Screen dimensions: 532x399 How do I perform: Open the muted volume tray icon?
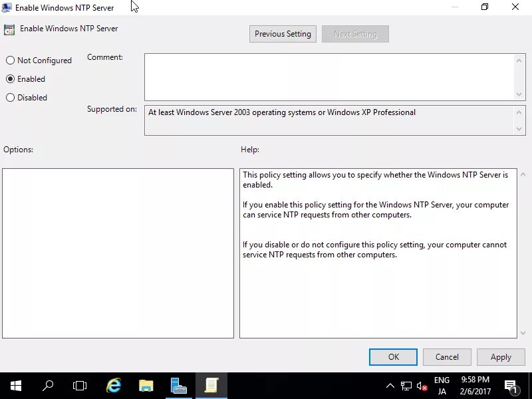tap(422, 386)
